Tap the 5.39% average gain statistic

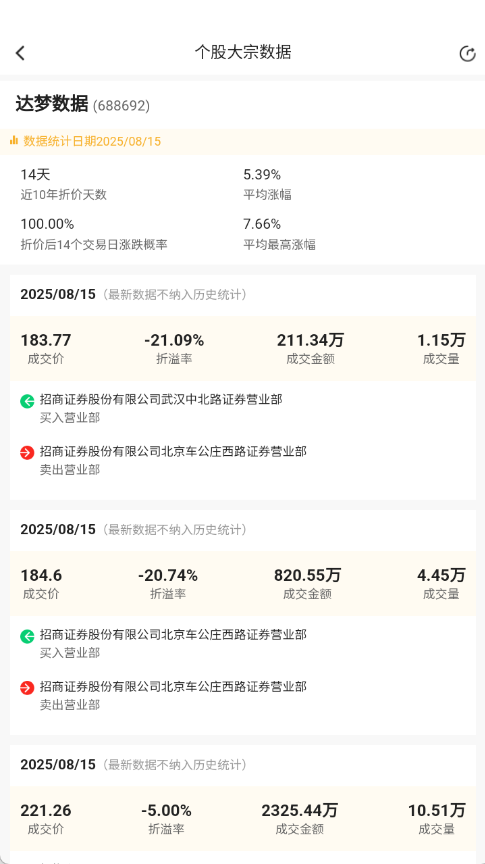click(x=262, y=175)
